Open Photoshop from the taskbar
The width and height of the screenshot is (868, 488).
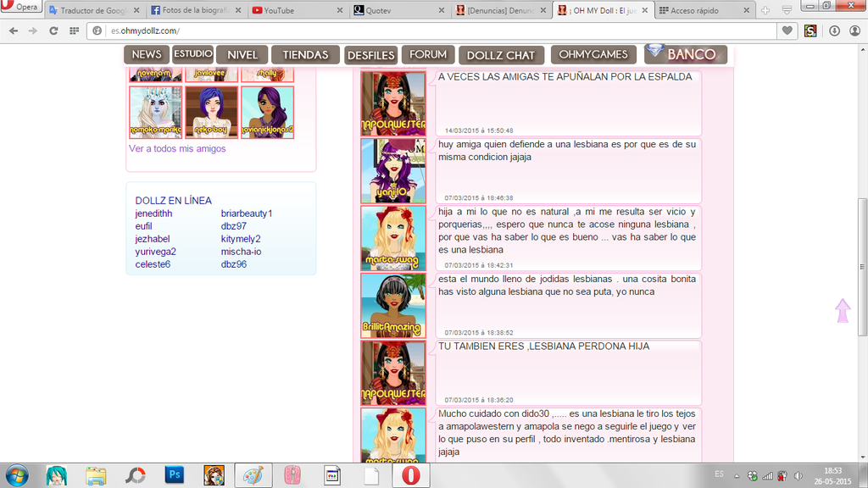tap(175, 475)
